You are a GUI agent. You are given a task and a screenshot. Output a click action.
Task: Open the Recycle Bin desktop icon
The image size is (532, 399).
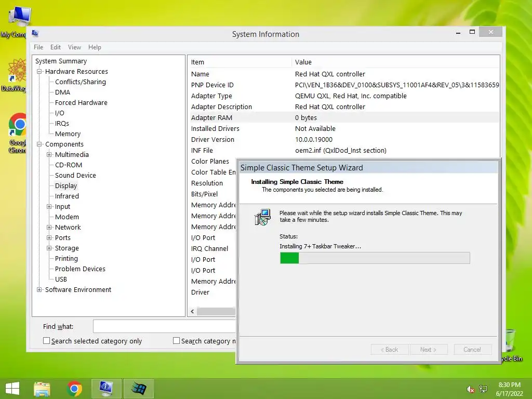[511, 345]
